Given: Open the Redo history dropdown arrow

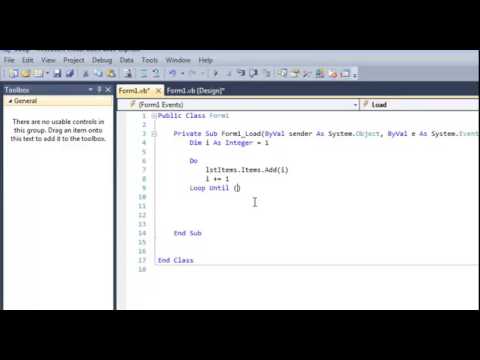Looking at the screenshot, I should tap(202, 74).
